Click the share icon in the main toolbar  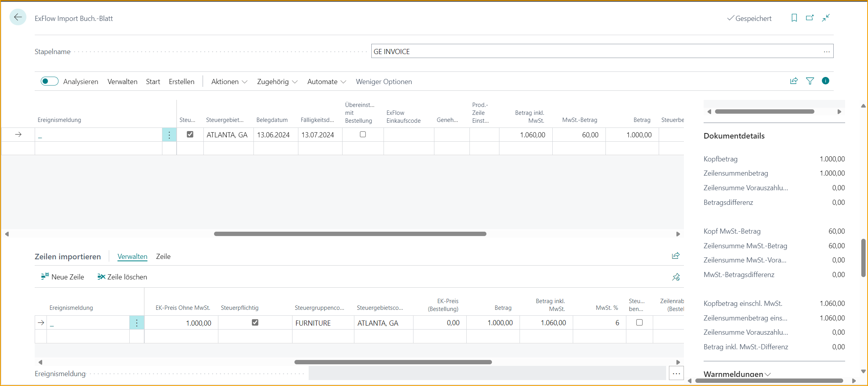tap(794, 81)
